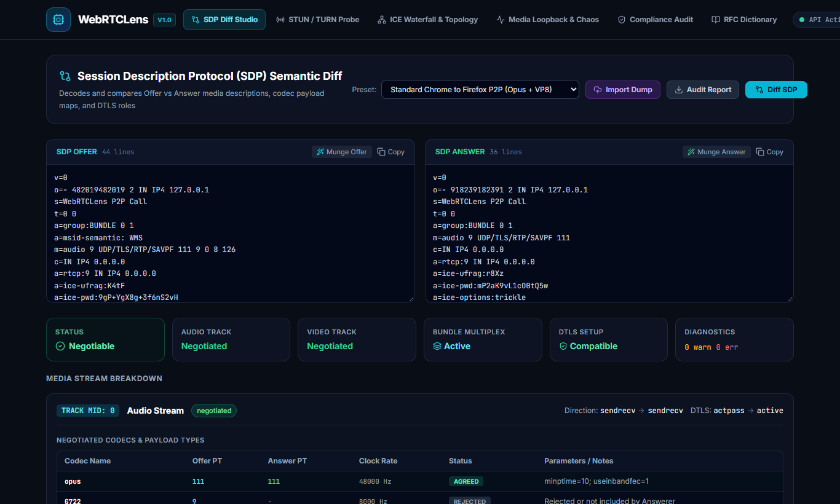Open the RFC Dictionary tab
The width and height of the screenshot is (840, 504).
pyautogui.click(x=744, y=20)
